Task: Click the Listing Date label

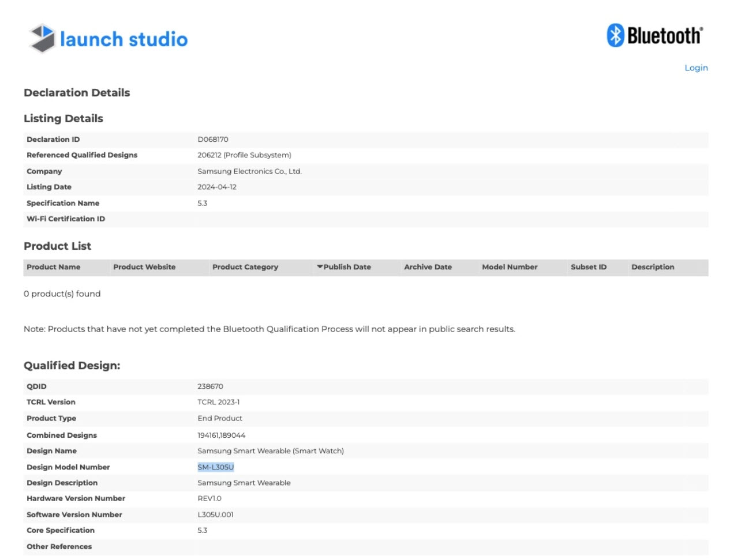Action: [x=49, y=187]
